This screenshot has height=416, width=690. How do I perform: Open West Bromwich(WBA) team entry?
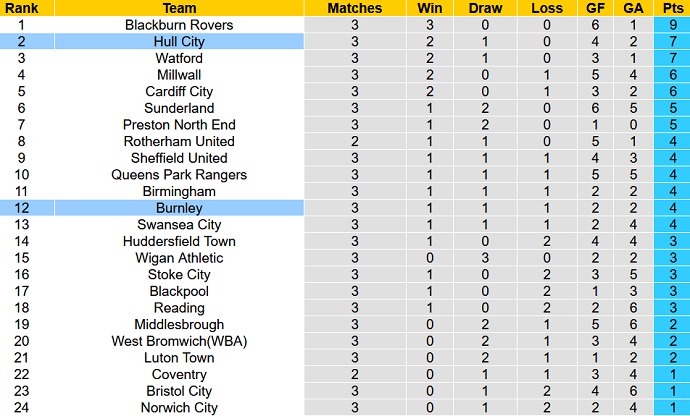pos(179,341)
